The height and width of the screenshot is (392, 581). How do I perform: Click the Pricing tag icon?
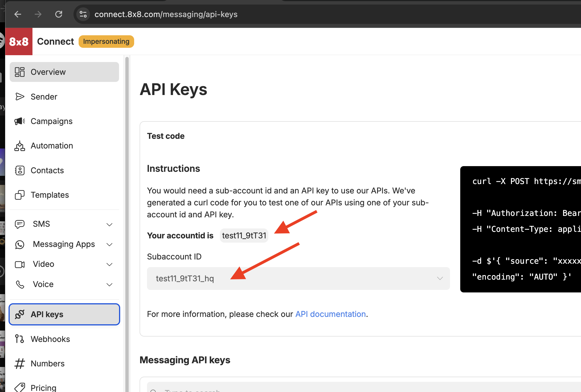point(20,387)
